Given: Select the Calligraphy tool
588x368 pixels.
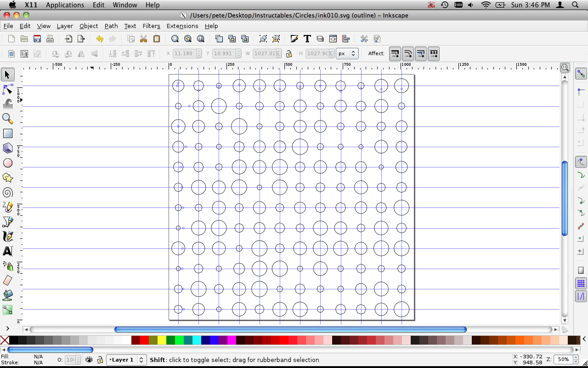Looking at the screenshot, I should coord(8,236).
